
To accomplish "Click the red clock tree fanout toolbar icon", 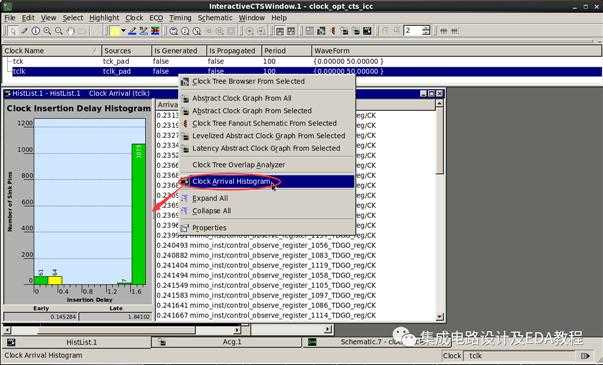I will pyautogui.click(x=333, y=31).
